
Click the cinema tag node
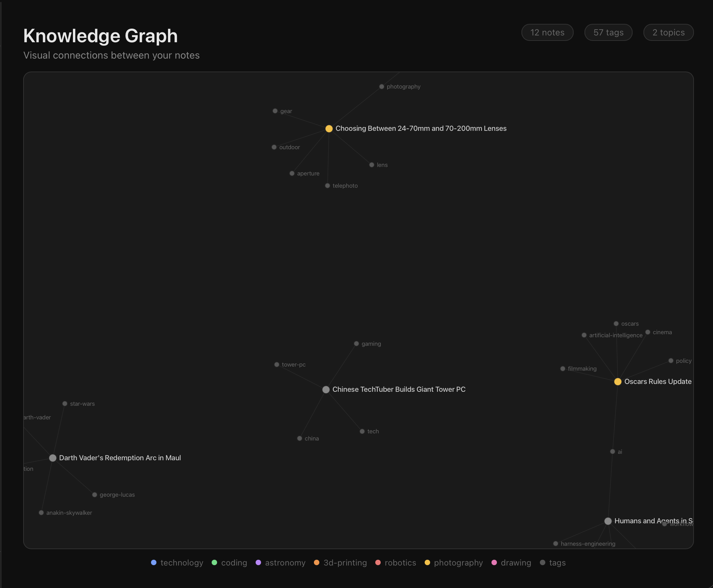[648, 332]
